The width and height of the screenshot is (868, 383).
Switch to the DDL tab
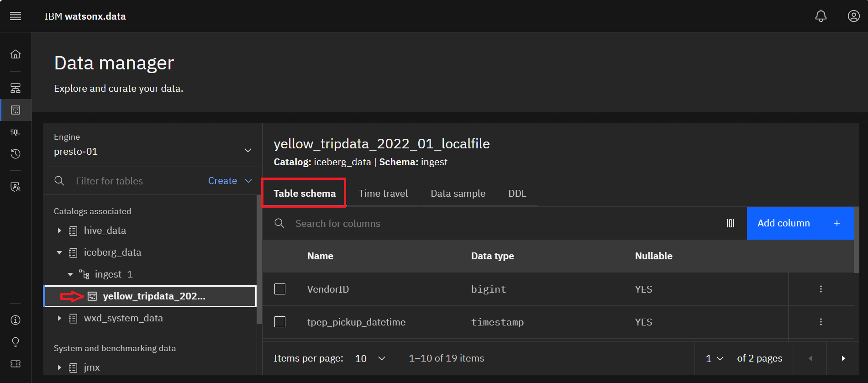pyautogui.click(x=517, y=194)
